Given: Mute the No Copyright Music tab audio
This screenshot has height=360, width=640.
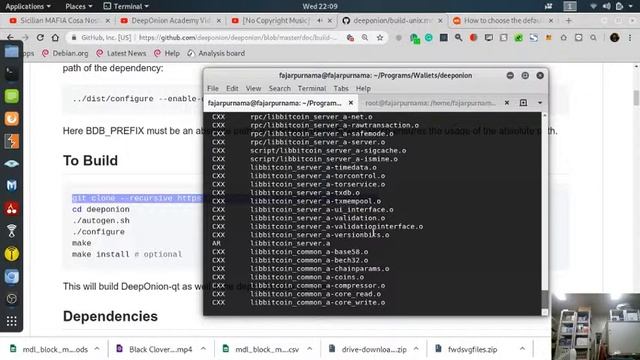Looking at the screenshot, I should point(320,20).
